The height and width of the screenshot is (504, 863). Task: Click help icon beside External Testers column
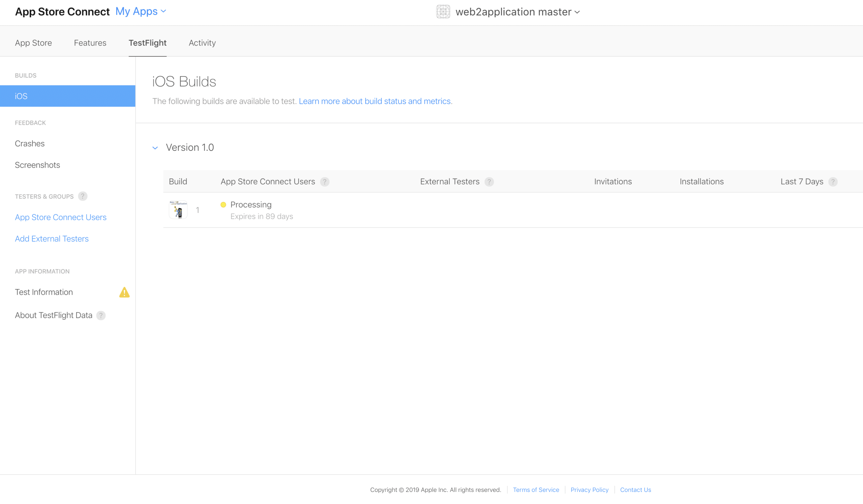tap(489, 182)
